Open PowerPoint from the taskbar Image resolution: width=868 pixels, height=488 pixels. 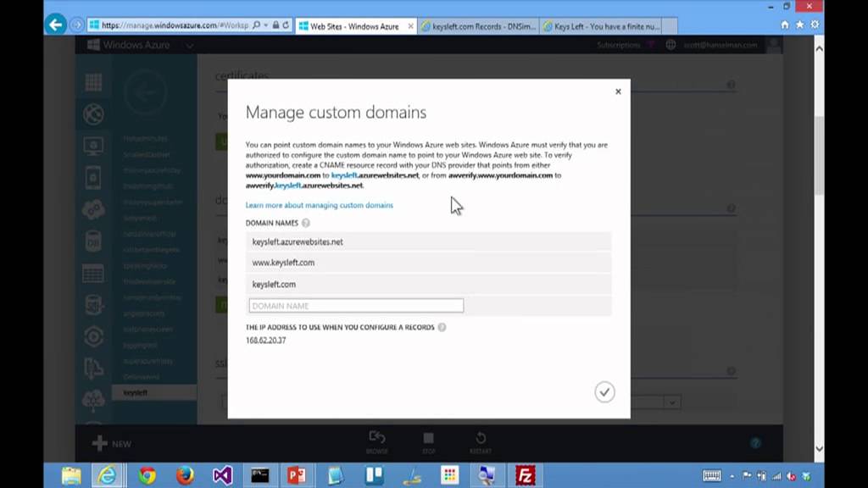pyautogui.click(x=297, y=476)
